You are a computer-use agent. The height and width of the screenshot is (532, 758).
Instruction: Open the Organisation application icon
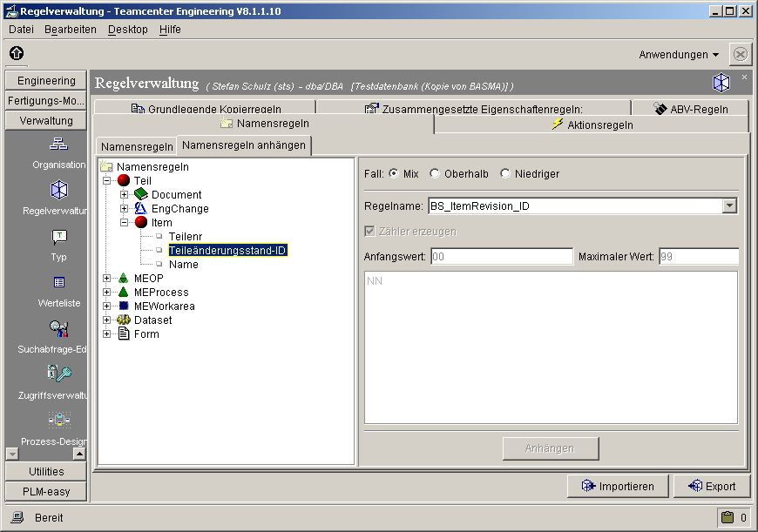[x=58, y=144]
